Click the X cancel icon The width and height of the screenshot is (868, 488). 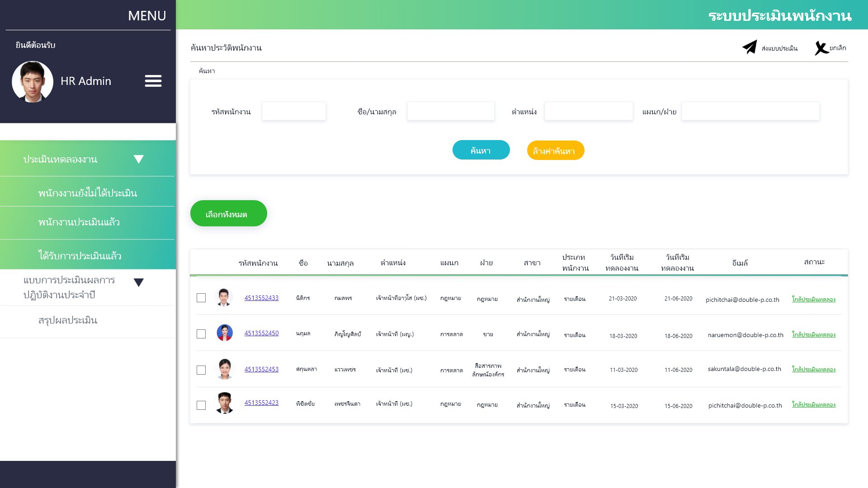(821, 48)
